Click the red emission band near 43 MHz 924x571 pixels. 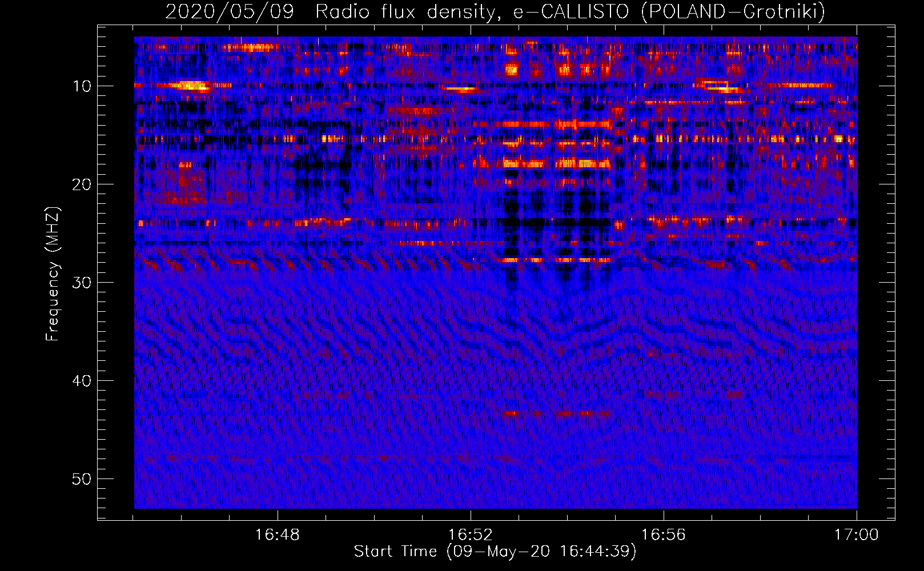(x=557, y=413)
